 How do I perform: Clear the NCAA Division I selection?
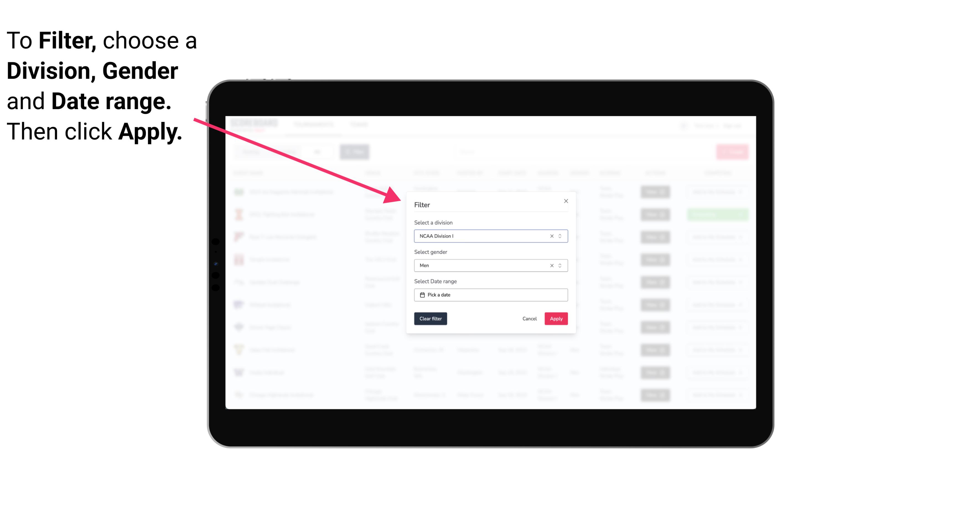click(552, 236)
